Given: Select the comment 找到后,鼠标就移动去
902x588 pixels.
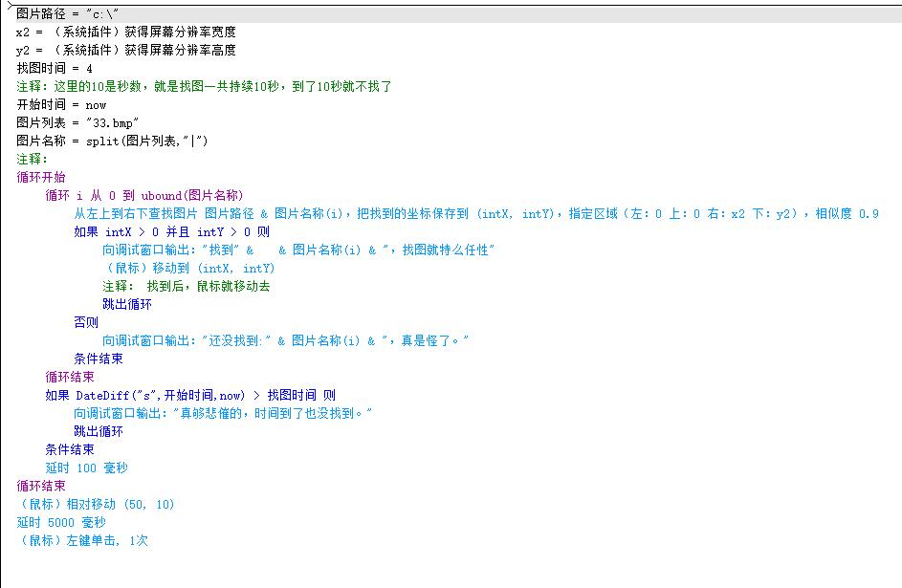Looking at the screenshot, I should pos(187,287).
